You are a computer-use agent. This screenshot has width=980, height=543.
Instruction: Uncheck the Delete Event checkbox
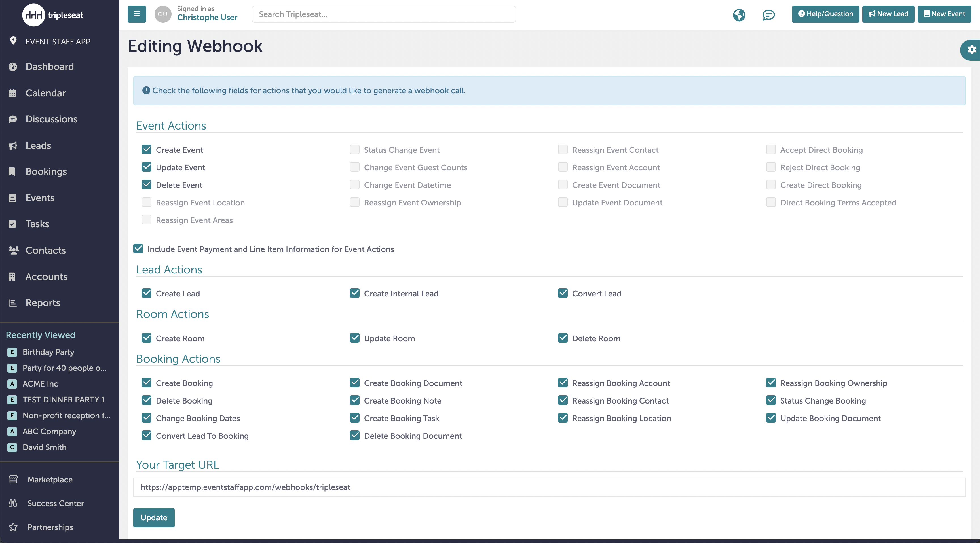[147, 185]
